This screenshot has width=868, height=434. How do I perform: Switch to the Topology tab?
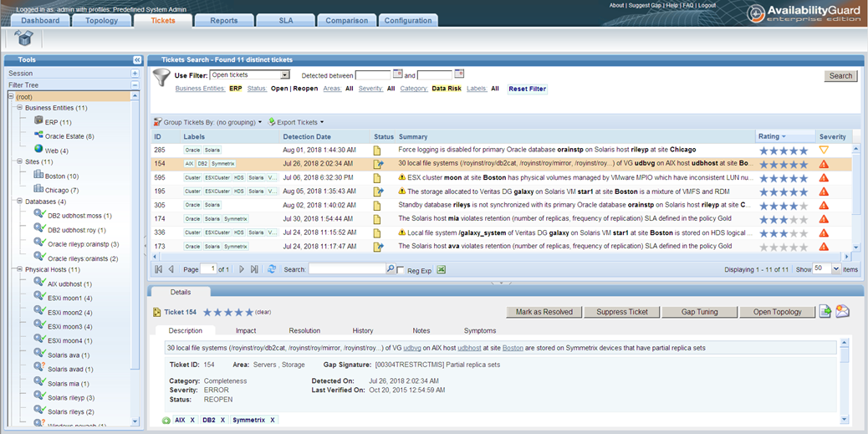tap(102, 20)
